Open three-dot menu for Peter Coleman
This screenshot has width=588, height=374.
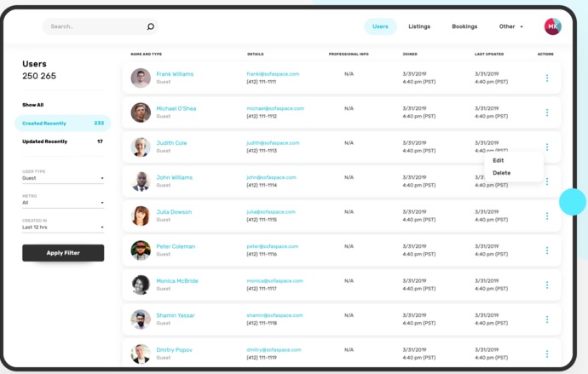coord(547,250)
